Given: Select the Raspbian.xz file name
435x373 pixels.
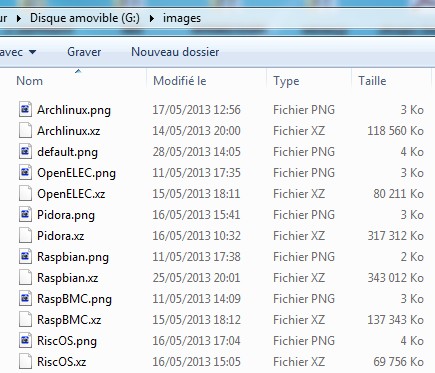Looking at the screenshot, I should 68,278.
